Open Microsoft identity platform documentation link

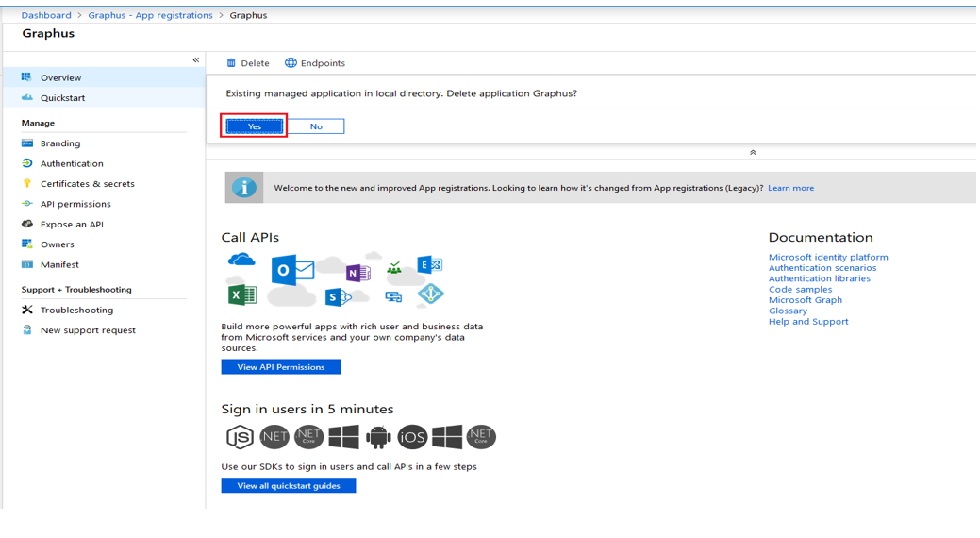[828, 257]
